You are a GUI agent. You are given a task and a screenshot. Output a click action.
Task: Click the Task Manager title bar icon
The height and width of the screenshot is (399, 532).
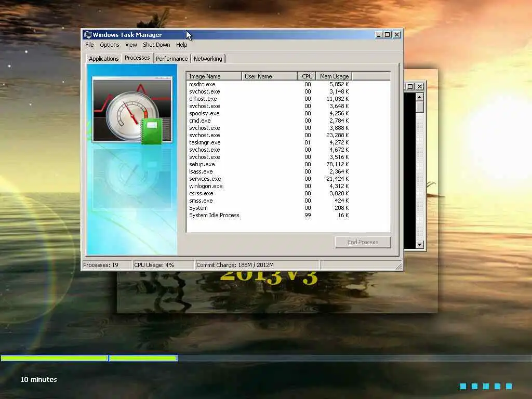(x=88, y=35)
